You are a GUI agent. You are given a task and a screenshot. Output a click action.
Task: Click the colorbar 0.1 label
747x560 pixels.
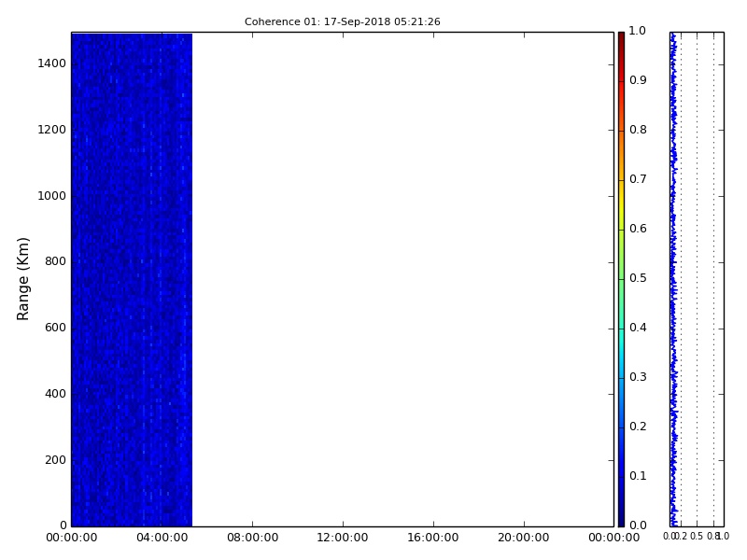click(638, 476)
